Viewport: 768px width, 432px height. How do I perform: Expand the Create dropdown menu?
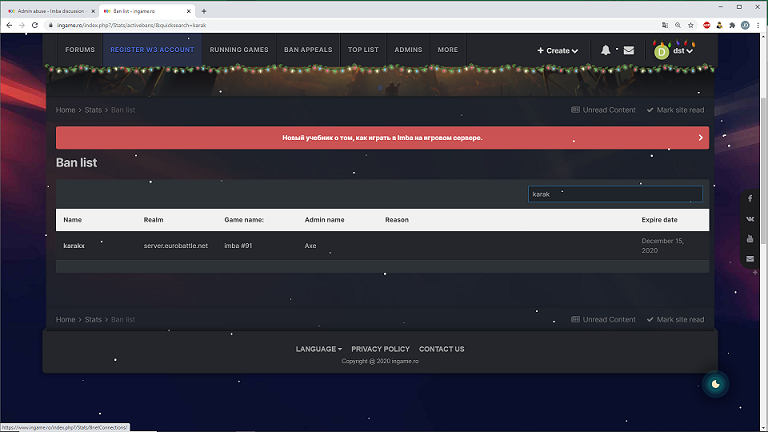(x=557, y=50)
